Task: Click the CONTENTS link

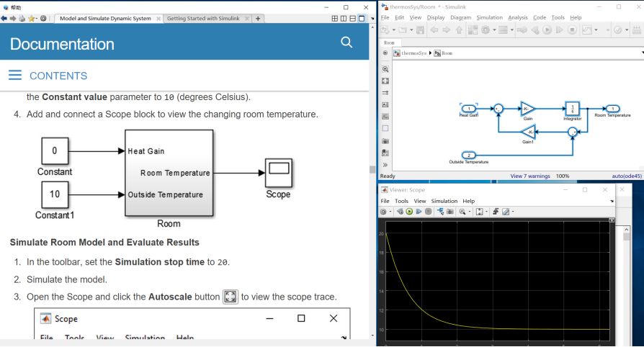Action: click(x=58, y=76)
